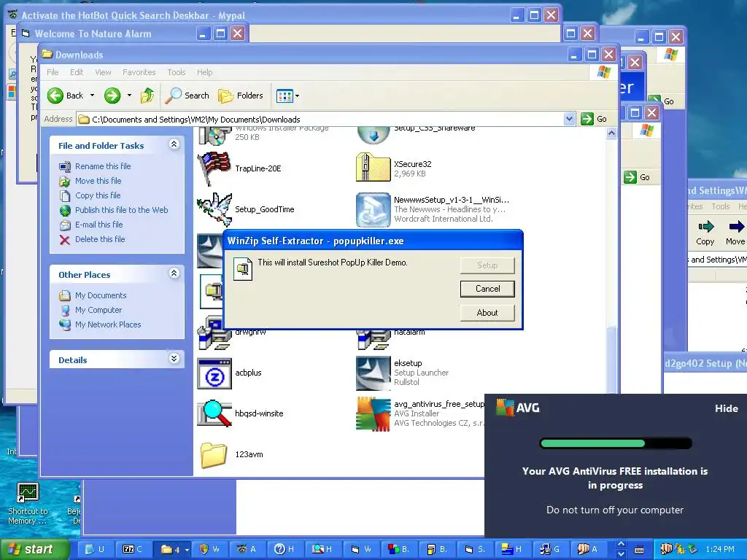Open Search in the Downloads window
Viewport: 747px width, 560px height.
point(187,96)
